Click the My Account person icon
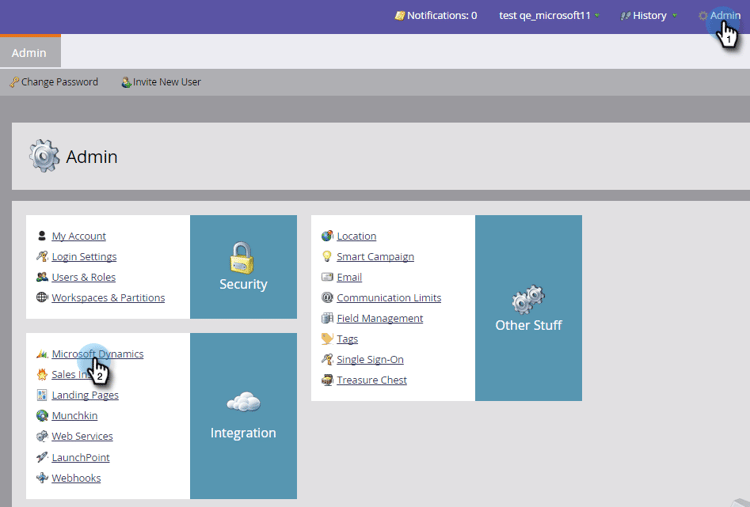 [42, 236]
